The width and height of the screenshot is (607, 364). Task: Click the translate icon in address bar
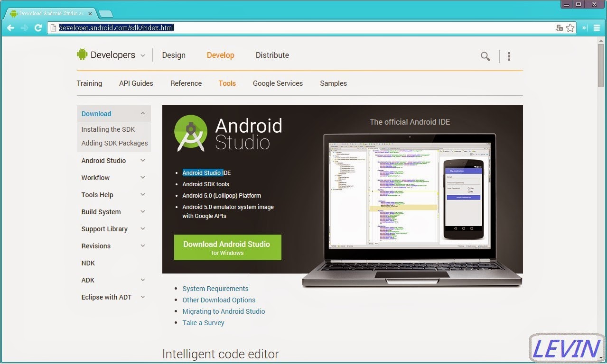coord(560,28)
